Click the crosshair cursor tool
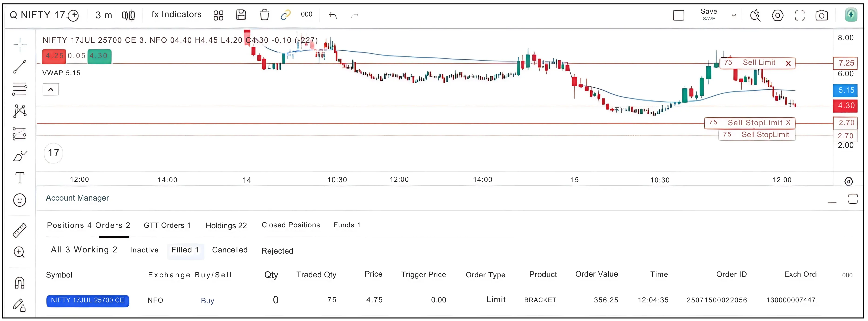 (x=20, y=45)
